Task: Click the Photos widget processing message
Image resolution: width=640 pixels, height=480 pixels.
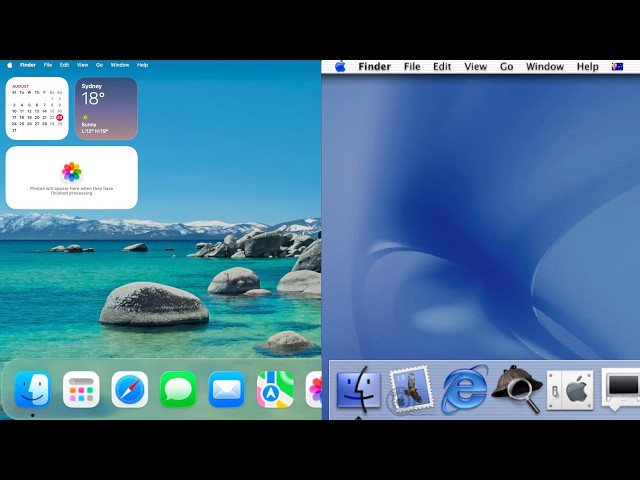Action: pyautogui.click(x=71, y=191)
